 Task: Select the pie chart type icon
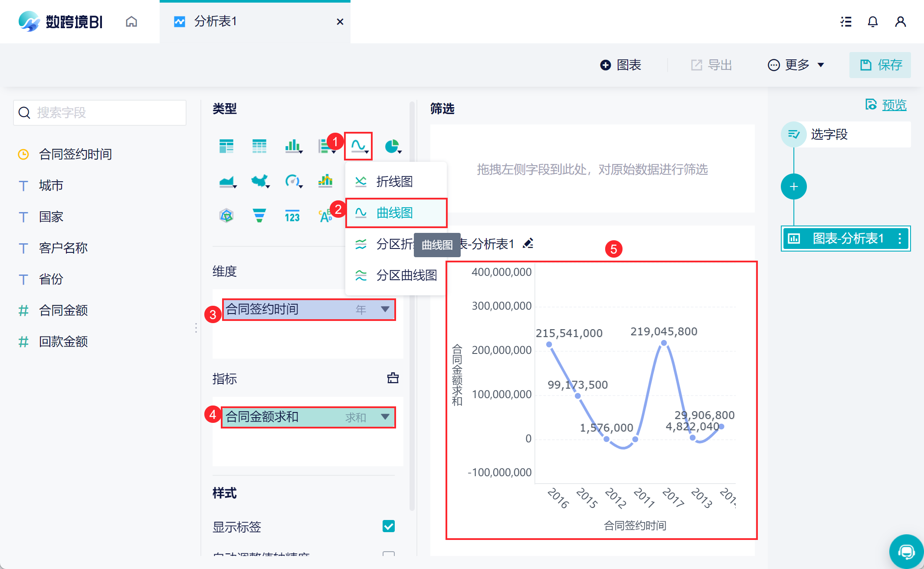(x=392, y=147)
